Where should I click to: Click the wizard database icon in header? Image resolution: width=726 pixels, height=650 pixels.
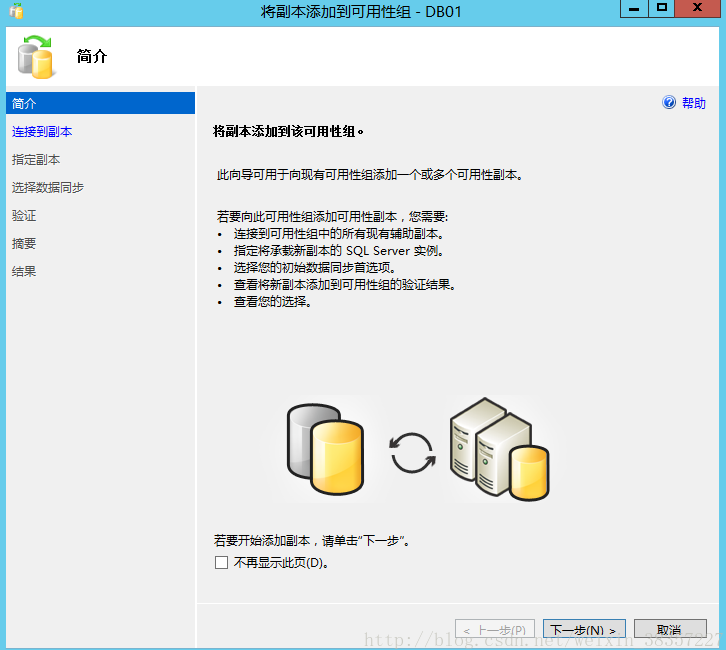point(36,56)
